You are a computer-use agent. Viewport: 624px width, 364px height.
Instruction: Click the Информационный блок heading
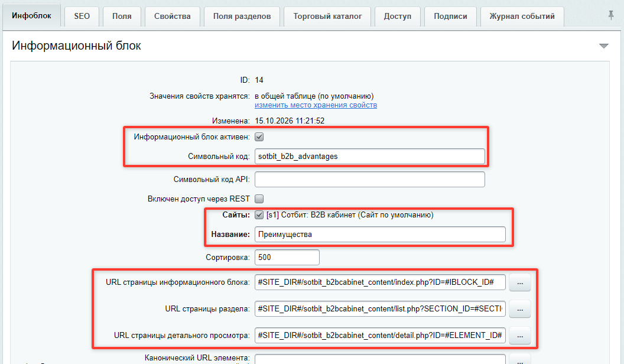pyautogui.click(x=76, y=45)
